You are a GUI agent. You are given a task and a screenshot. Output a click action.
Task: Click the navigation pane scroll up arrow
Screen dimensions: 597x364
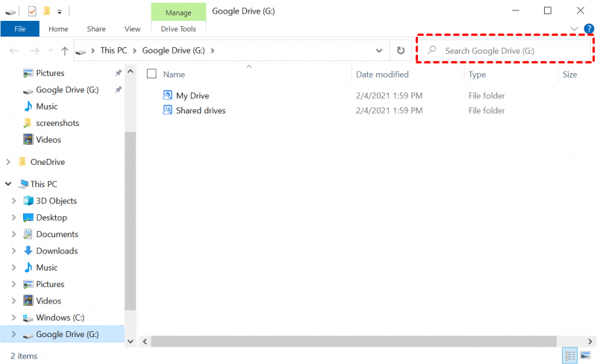[x=130, y=71]
